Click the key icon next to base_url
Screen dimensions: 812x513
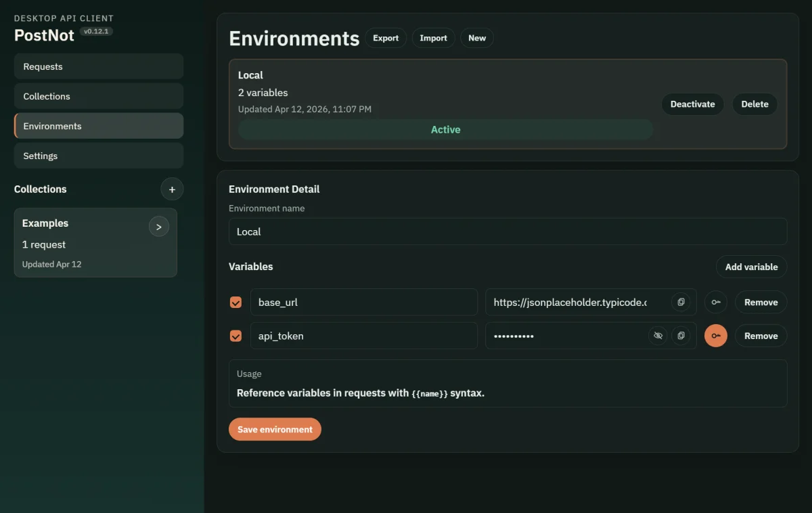coord(716,302)
